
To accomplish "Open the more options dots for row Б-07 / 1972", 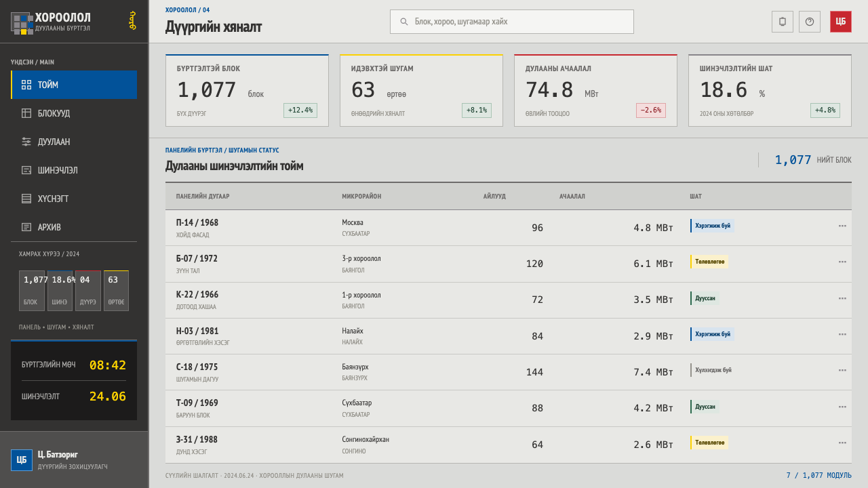I will click(842, 262).
